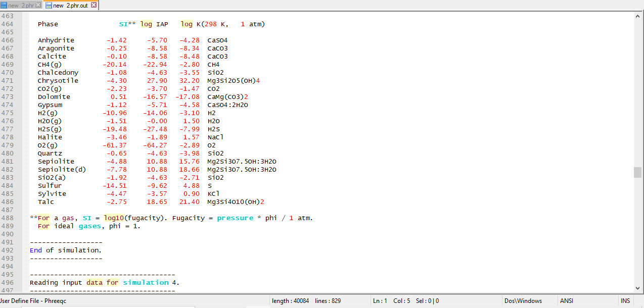Click the word "Dolomite"
The image size is (644, 308).
[x=54, y=97]
